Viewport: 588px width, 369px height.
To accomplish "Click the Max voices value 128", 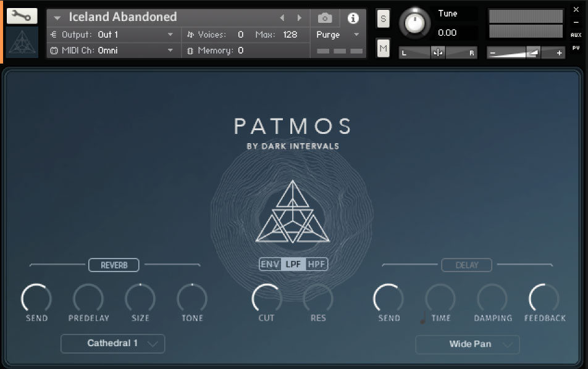I will click(290, 35).
